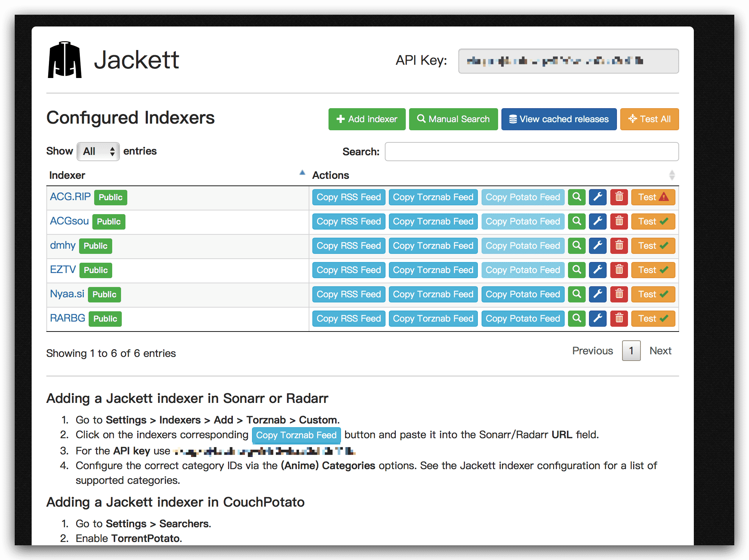Screen dimensions: 749x560
Task: Click the API Key field
Action: 568,61
